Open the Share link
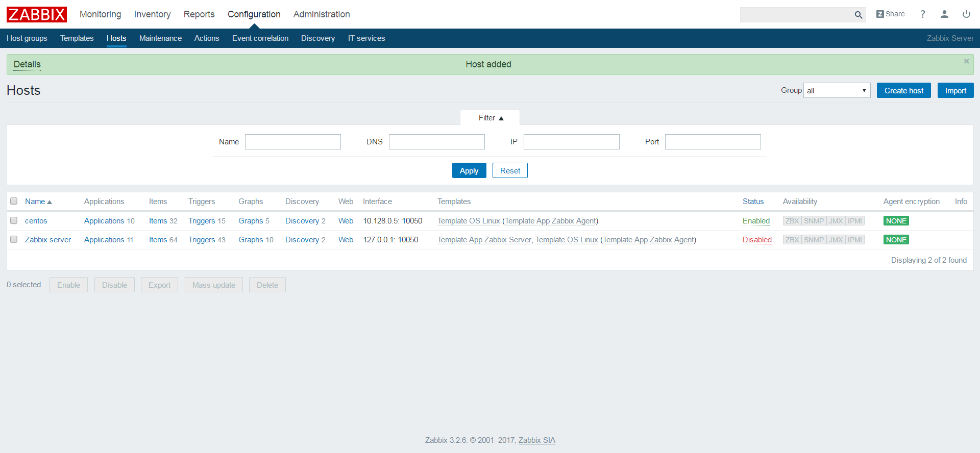Viewport: 980px width, 453px height. tap(890, 14)
